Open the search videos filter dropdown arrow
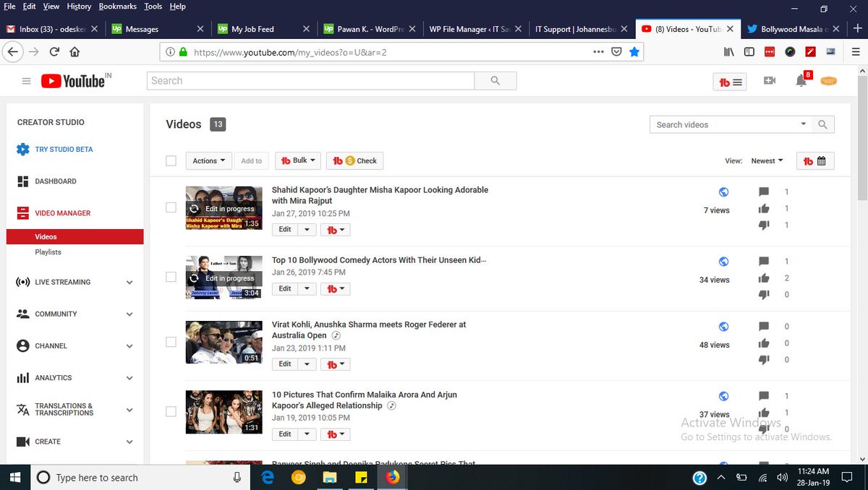Image resolution: width=868 pixels, height=490 pixels. (x=804, y=124)
